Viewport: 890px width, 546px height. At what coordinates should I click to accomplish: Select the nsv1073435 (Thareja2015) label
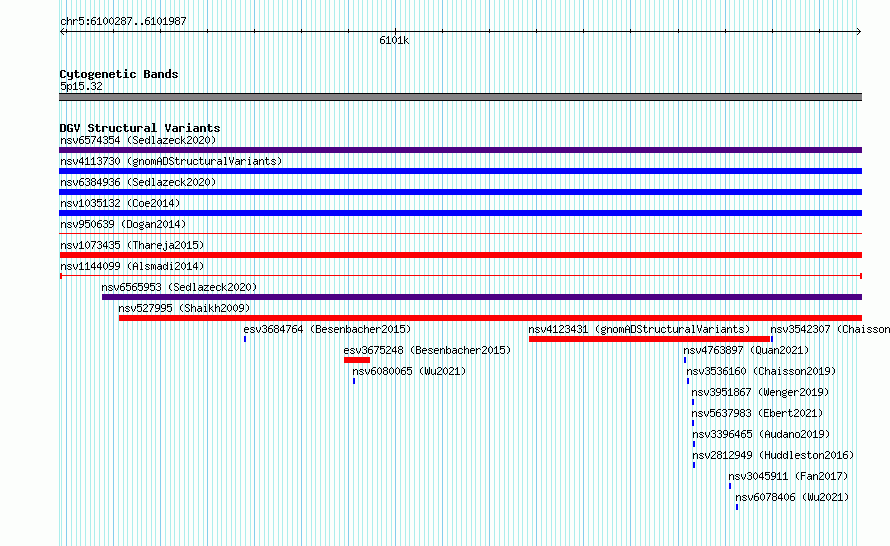tap(132, 245)
